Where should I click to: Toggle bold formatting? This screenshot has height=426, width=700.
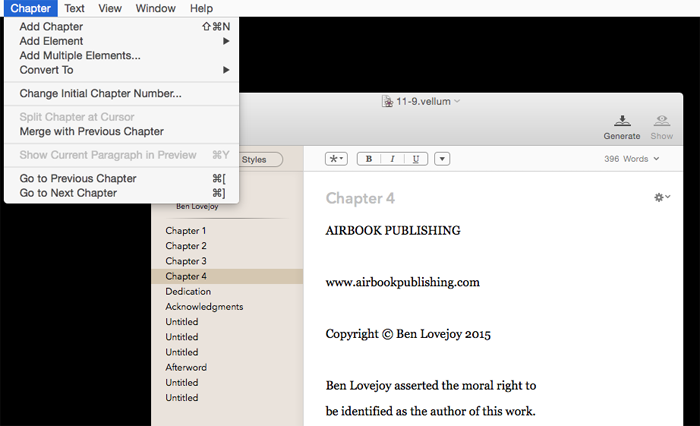(369, 159)
